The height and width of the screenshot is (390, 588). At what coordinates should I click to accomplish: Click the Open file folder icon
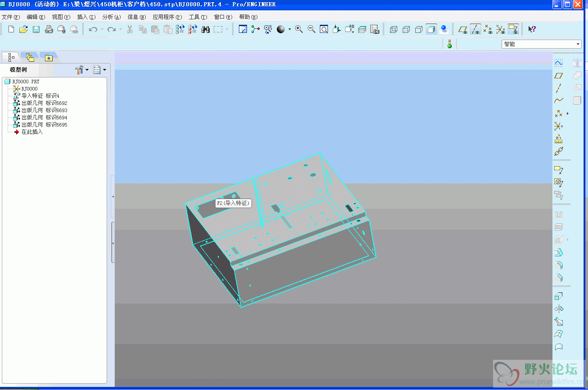(24, 29)
